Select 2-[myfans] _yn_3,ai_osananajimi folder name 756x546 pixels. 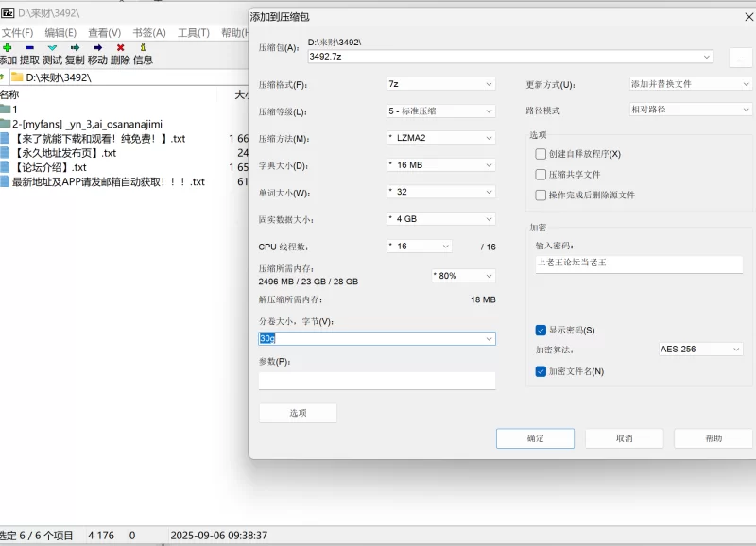coord(87,124)
